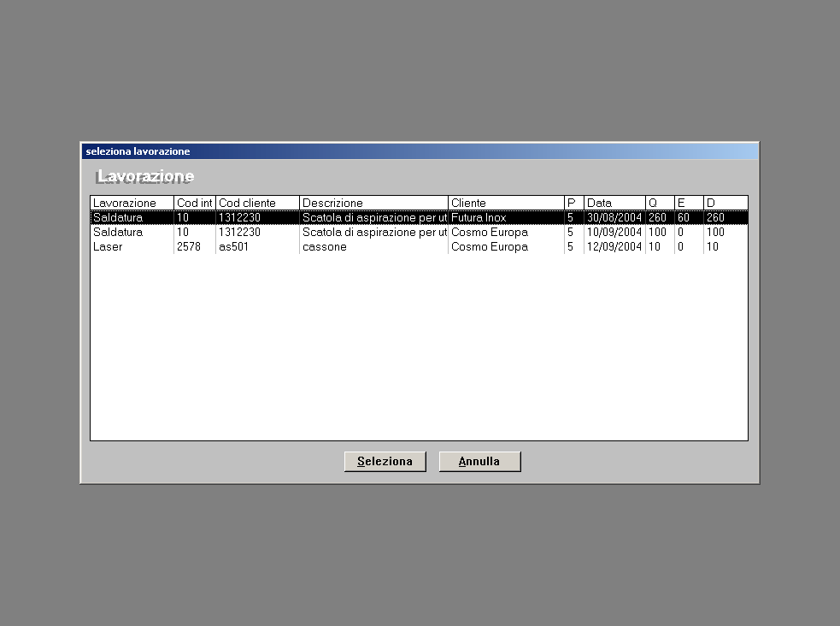Image resolution: width=840 pixels, height=626 pixels.
Task: Click the Futura Inox client cell
Action: coord(506,217)
